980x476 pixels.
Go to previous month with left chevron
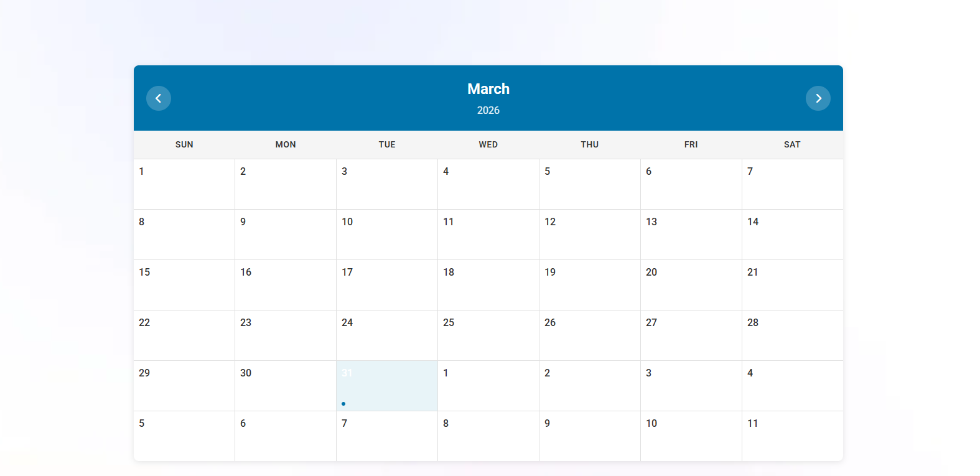(x=159, y=98)
